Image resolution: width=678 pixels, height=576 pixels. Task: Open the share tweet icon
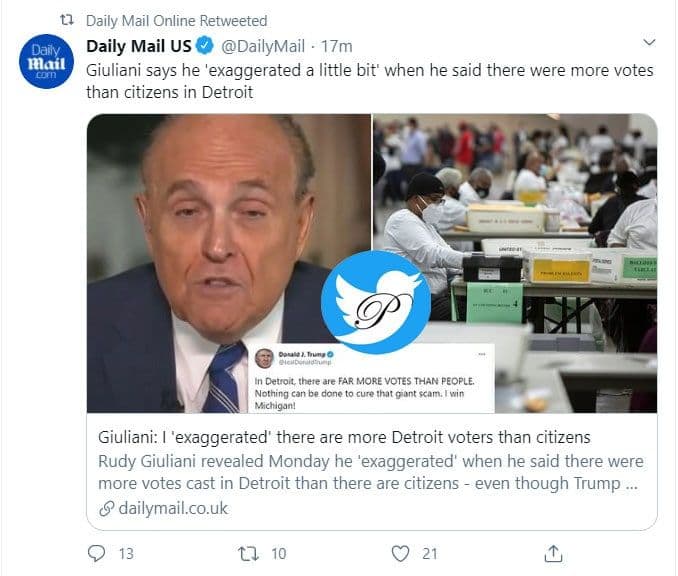[553, 553]
